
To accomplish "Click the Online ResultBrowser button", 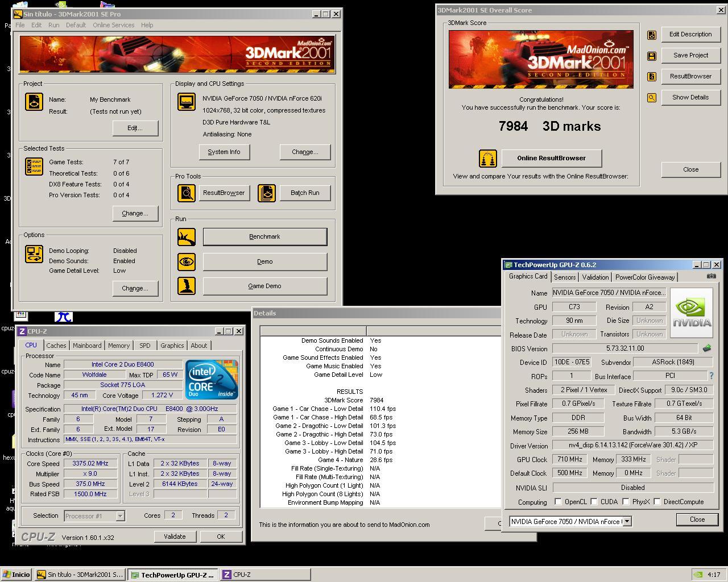I will [551, 158].
